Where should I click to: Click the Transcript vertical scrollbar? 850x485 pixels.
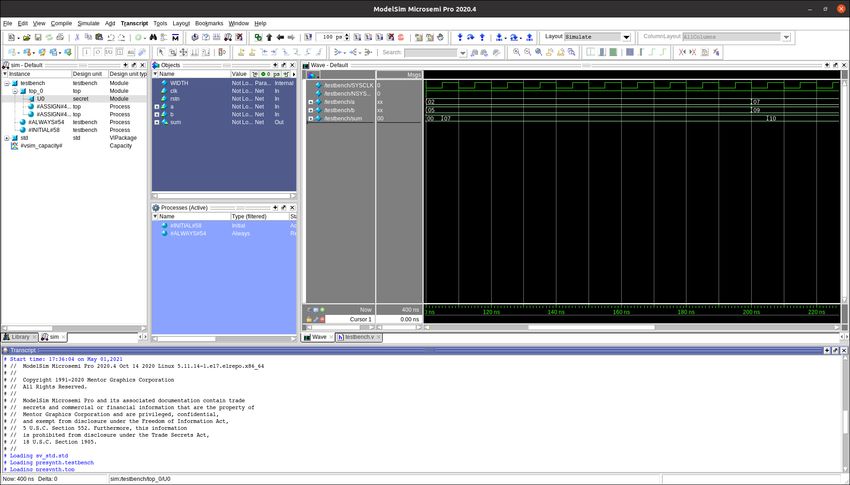click(845, 412)
